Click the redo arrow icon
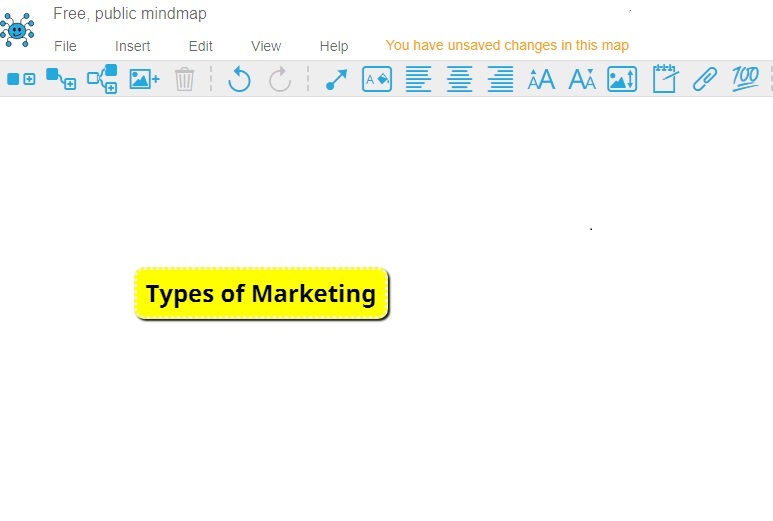773x521 pixels. pos(280,79)
